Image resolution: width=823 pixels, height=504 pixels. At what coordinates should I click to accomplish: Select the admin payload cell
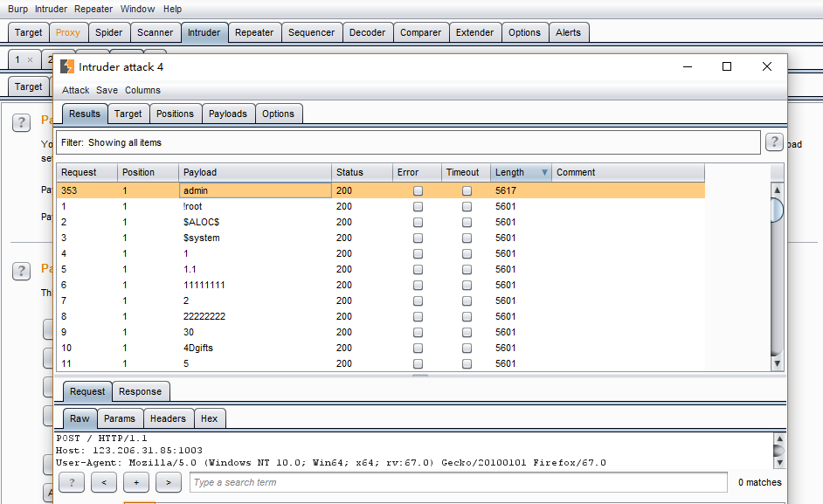click(x=255, y=190)
